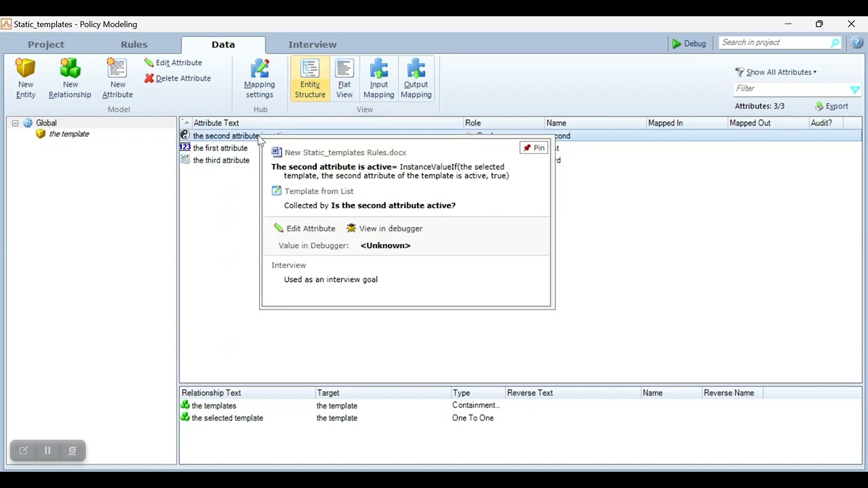This screenshot has height=488, width=868.
Task: Click Template from List link
Action: 319,191
